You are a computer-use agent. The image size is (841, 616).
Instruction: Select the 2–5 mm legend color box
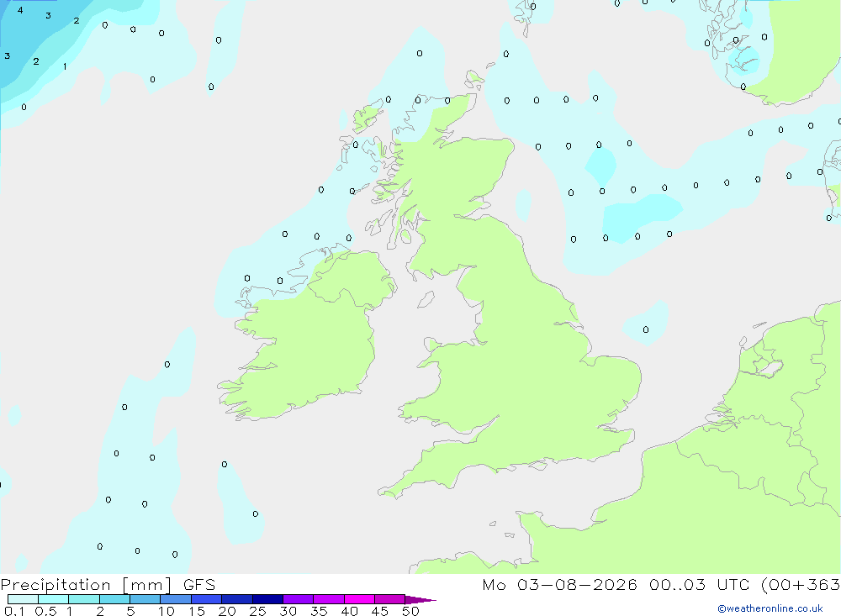coord(114,599)
